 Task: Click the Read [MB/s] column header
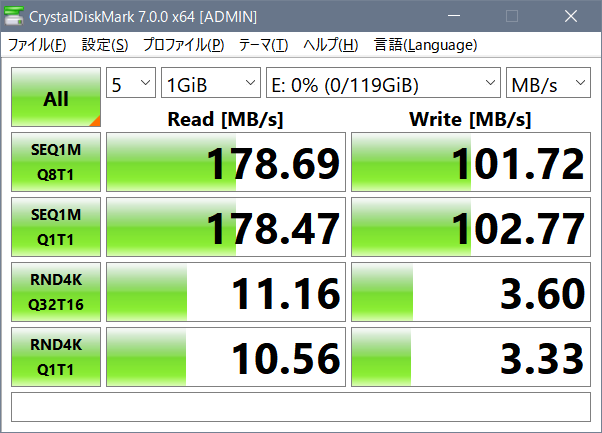pyautogui.click(x=225, y=119)
